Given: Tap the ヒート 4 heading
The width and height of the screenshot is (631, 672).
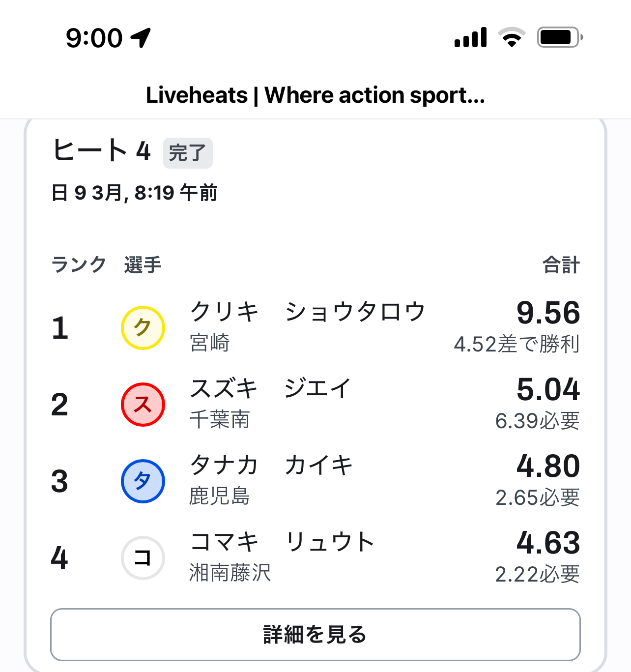Looking at the screenshot, I should tap(102, 150).
